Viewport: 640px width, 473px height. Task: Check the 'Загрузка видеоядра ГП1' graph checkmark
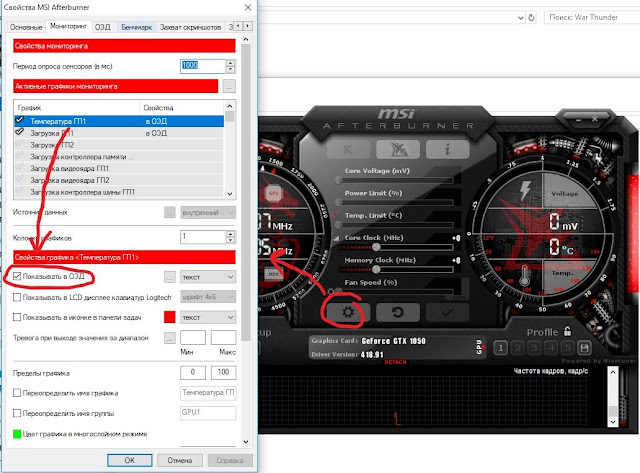20,168
